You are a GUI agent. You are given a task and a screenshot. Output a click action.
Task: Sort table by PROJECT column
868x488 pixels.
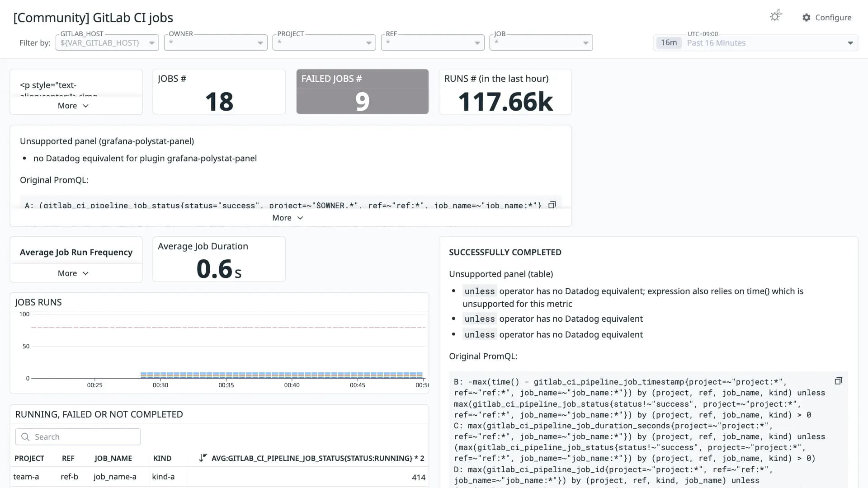pyautogui.click(x=29, y=458)
